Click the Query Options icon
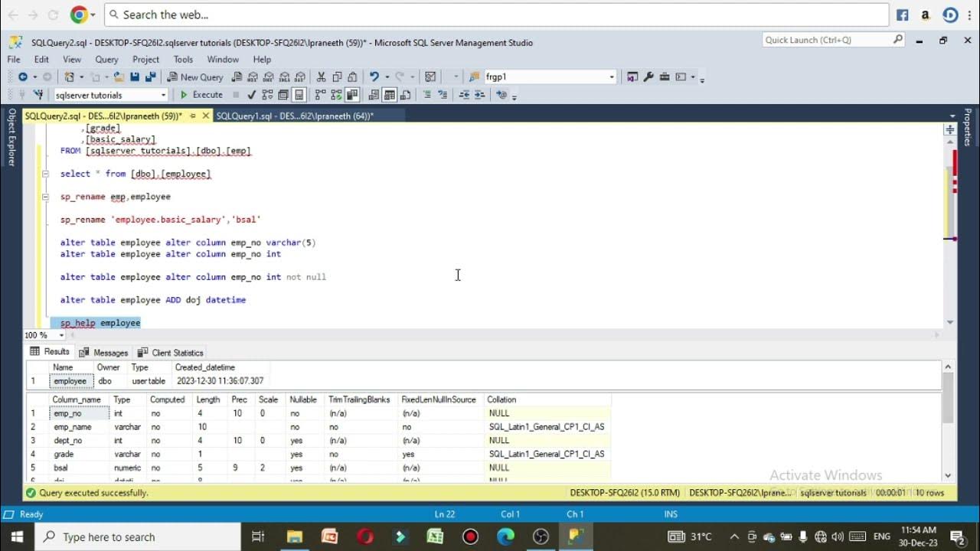Viewport: 980px width, 551px height. (x=283, y=95)
